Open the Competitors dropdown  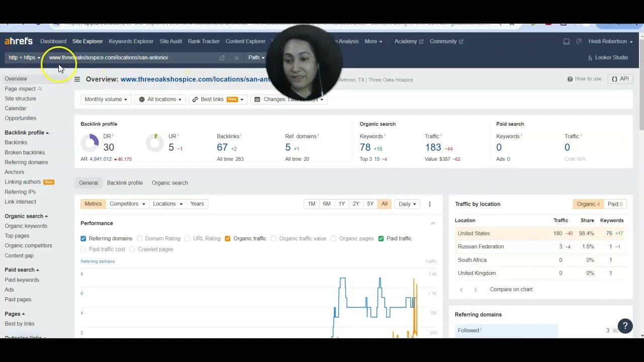[x=127, y=204]
